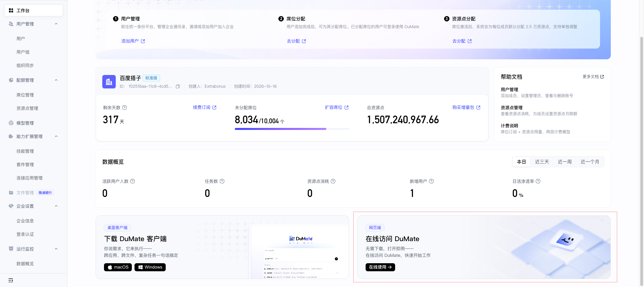Click the 添加用户 link
This screenshot has width=644, height=287.
(133, 41)
